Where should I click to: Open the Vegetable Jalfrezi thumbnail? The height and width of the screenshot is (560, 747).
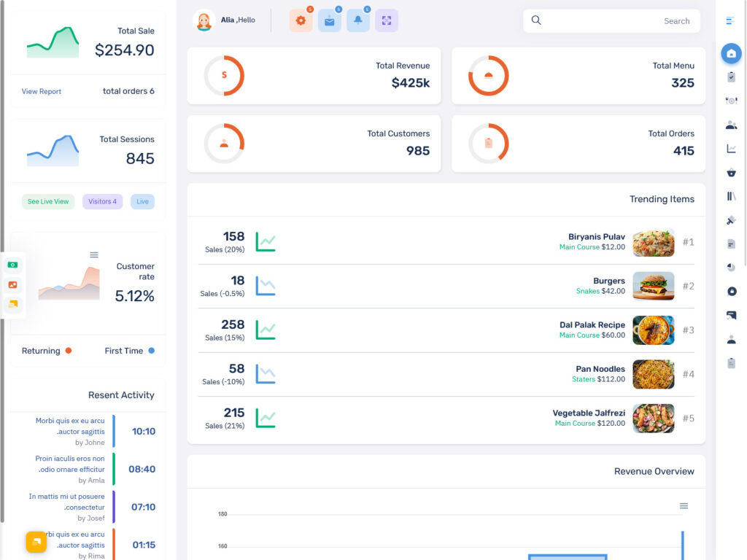point(653,418)
